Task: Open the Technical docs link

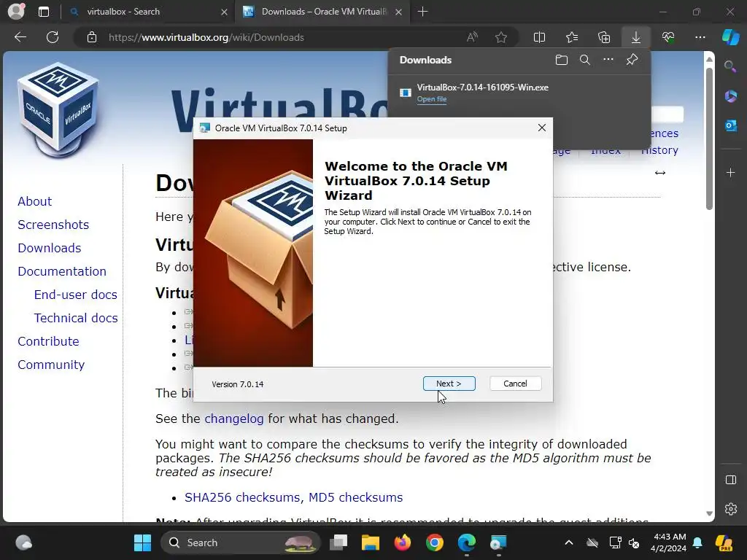Action: (x=76, y=318)
